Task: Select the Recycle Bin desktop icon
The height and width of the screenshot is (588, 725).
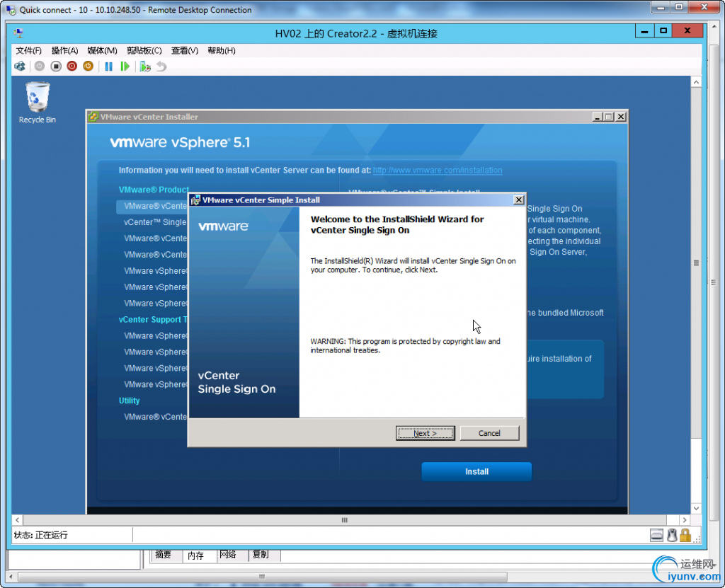Action: (38, 103)
